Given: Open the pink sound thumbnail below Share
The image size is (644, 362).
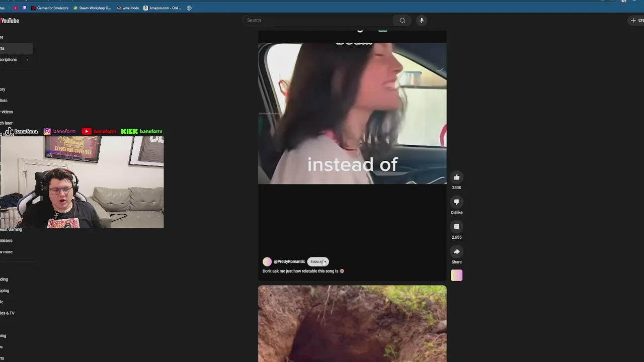Looking at the screenshot, I should (456, 275).
